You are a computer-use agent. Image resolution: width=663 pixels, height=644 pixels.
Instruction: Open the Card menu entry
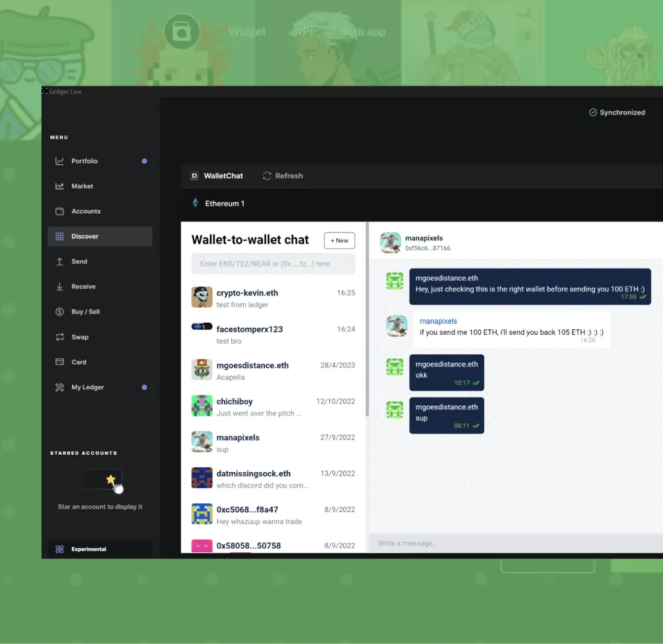[x=99, y=362]
